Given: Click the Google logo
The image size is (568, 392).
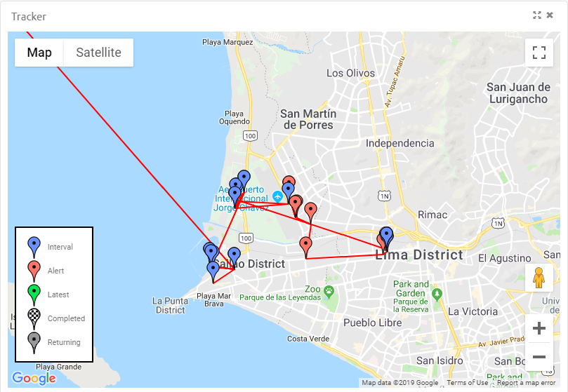Looking at the screenshot, I should coord(34,379).
